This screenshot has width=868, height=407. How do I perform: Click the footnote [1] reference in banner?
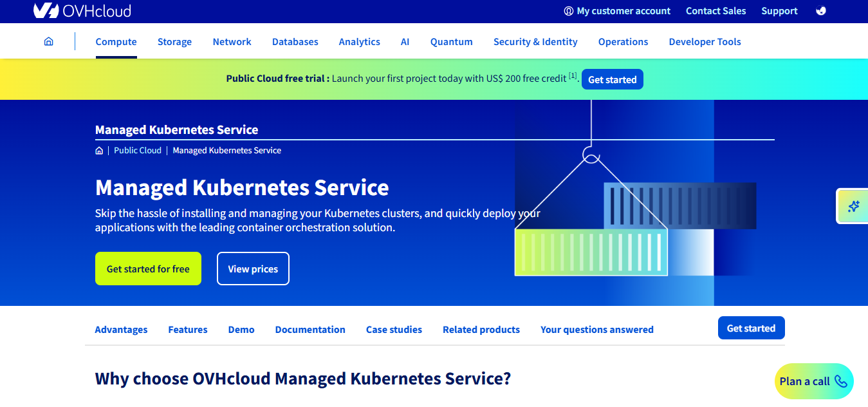[573, 76]
